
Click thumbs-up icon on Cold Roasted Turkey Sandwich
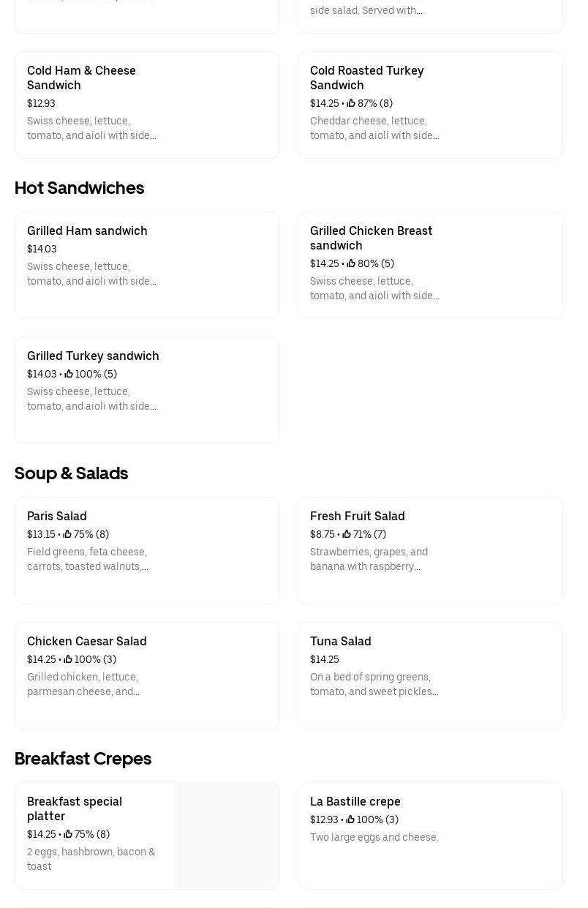pos(351,103)
